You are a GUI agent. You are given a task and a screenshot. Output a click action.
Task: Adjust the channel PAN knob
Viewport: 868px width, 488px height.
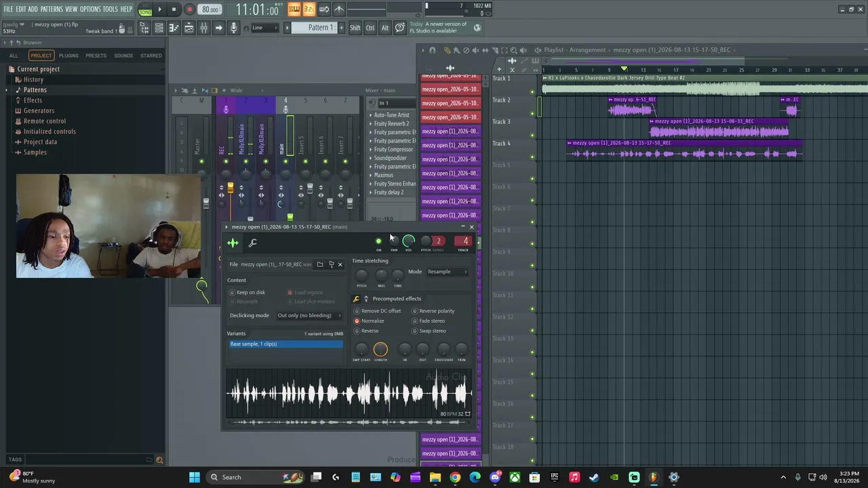pyautogui.click(x=393, y=241)
